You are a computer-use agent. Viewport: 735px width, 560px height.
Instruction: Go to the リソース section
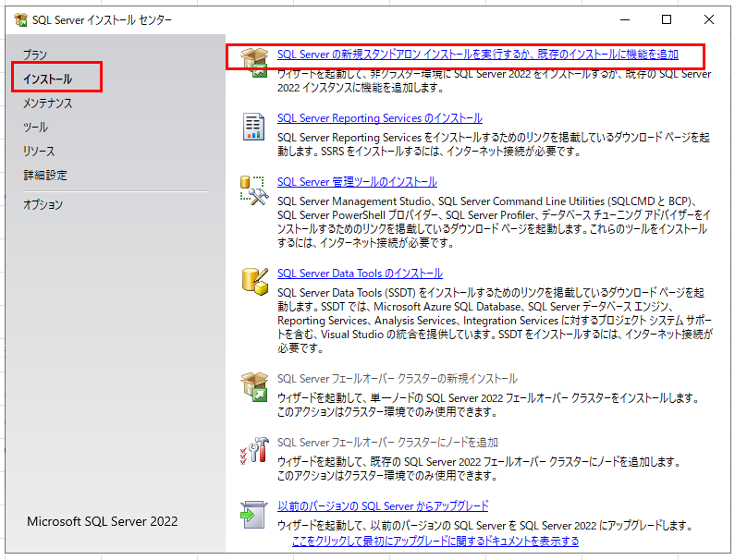click(x=39, y=152)
